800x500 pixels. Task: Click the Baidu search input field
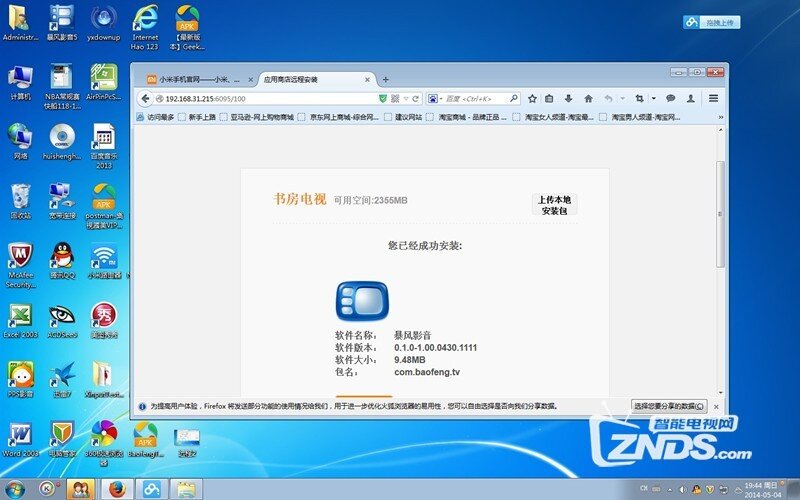476,98
